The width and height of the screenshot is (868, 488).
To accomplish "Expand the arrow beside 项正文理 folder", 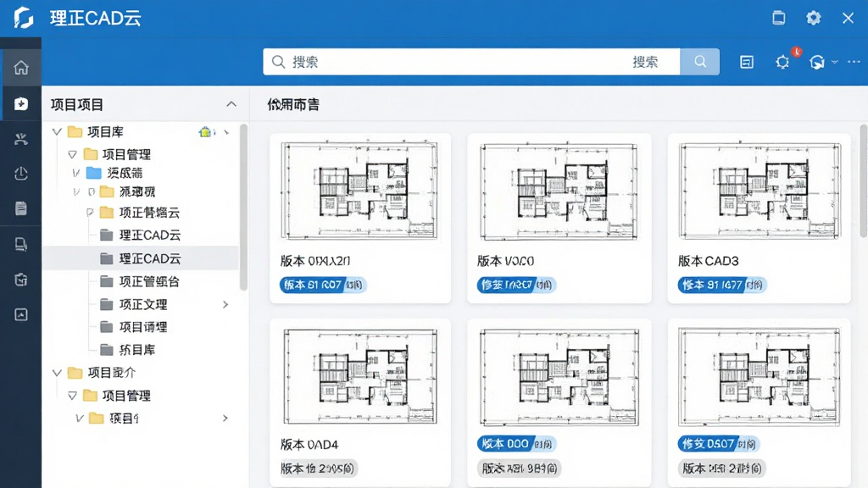I will (x=225, y=304).
